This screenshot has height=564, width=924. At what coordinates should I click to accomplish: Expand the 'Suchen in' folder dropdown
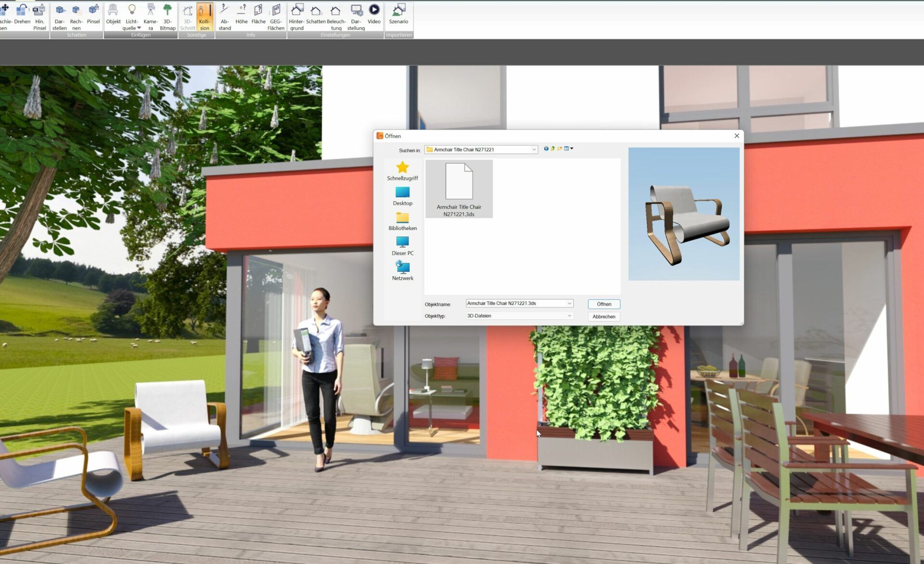click(534, 150)
